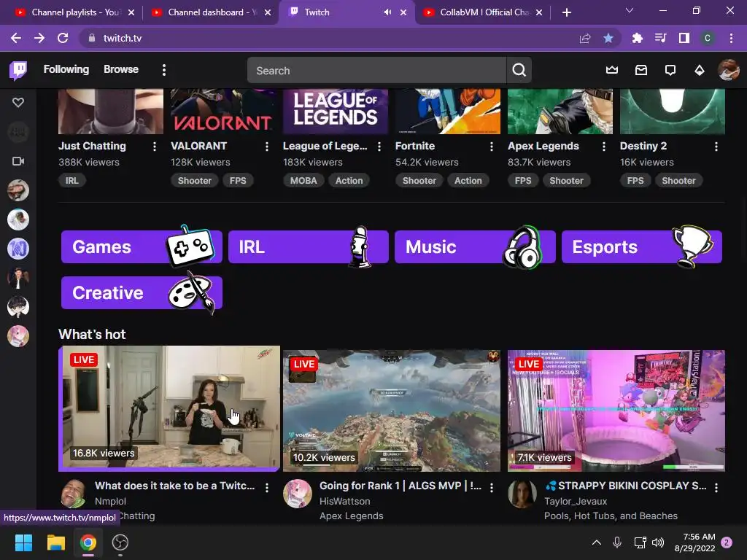Click the share this page icon
This screenshot has height=560, width=747.
click(584, 38)
